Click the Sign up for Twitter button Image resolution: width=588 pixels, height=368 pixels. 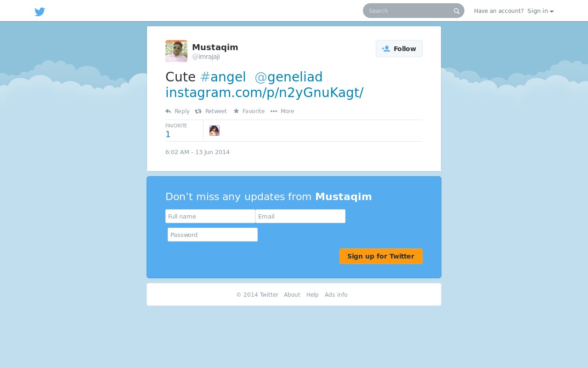point(381,256)
